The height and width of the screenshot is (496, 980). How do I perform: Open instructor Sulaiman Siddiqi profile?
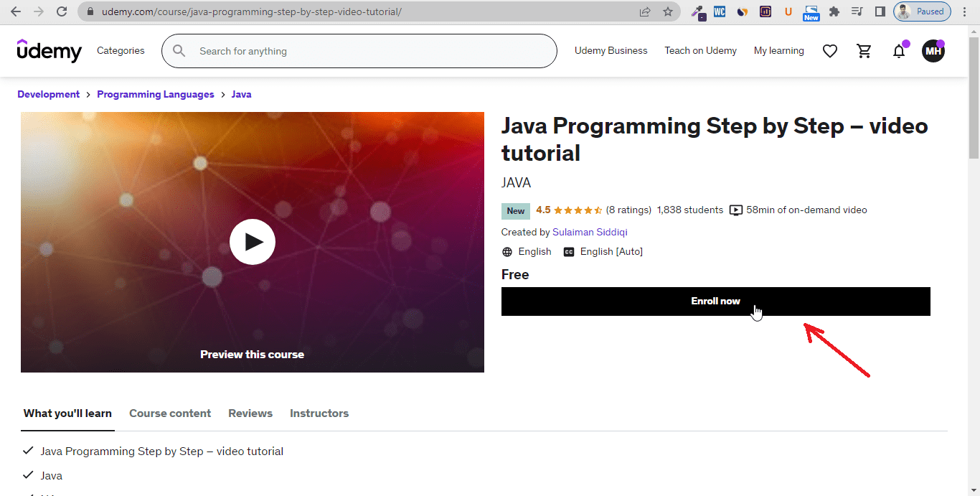point(590,233)
